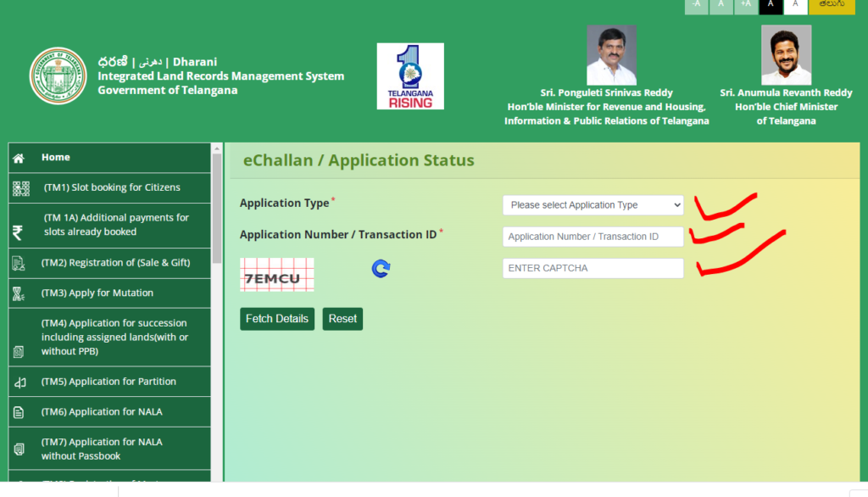Click the Telangana Rising logo
Screen dimensions: 868x497
(x=410, y=76)
